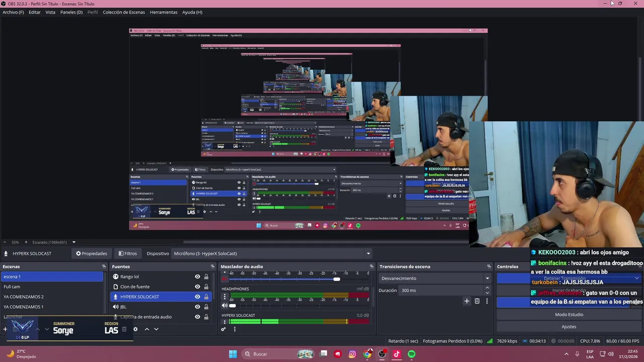Open HEADHPHONES channel options menu
The height and width of the screenshot is (362, 644).
224,297
